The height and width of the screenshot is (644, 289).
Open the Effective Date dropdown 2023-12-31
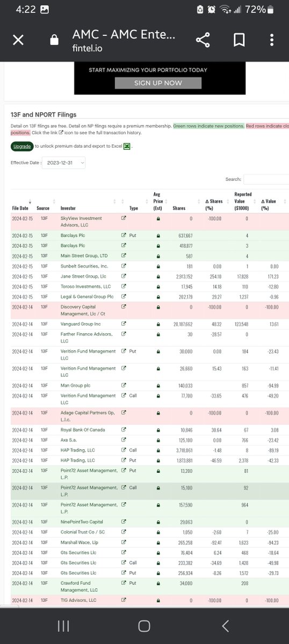(x=63, y=163)
